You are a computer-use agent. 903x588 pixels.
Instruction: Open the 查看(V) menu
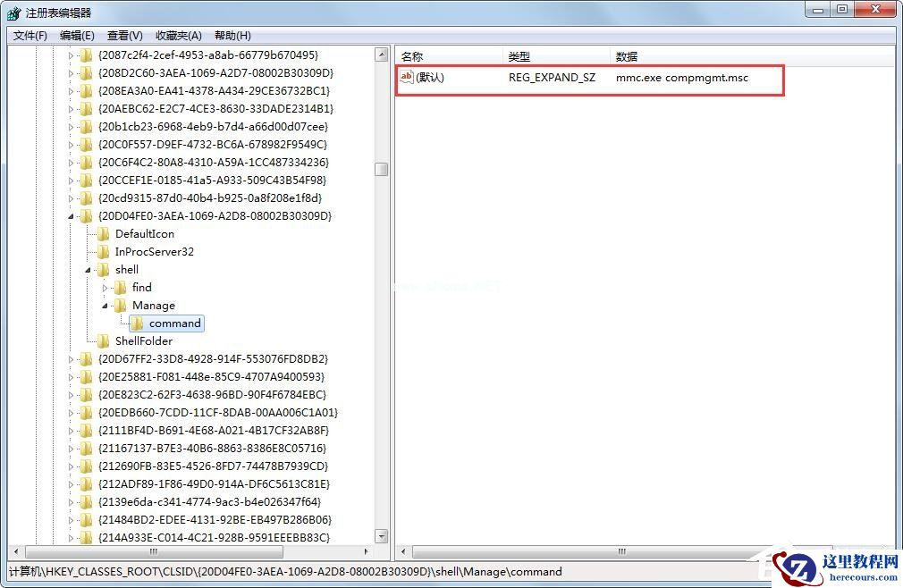124,36
